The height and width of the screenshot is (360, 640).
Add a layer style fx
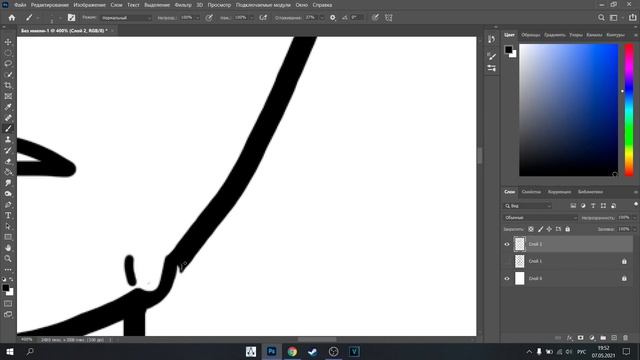point(569,338)
